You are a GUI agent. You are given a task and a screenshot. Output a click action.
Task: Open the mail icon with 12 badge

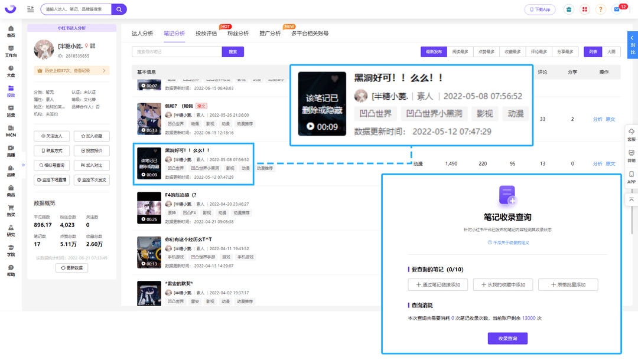point(617,9)
